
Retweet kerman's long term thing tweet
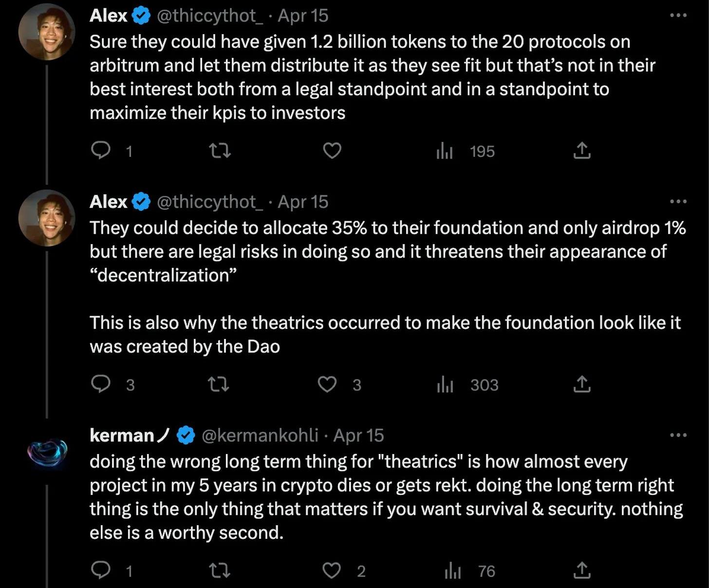pyautogui.click(x=219, y=570)
